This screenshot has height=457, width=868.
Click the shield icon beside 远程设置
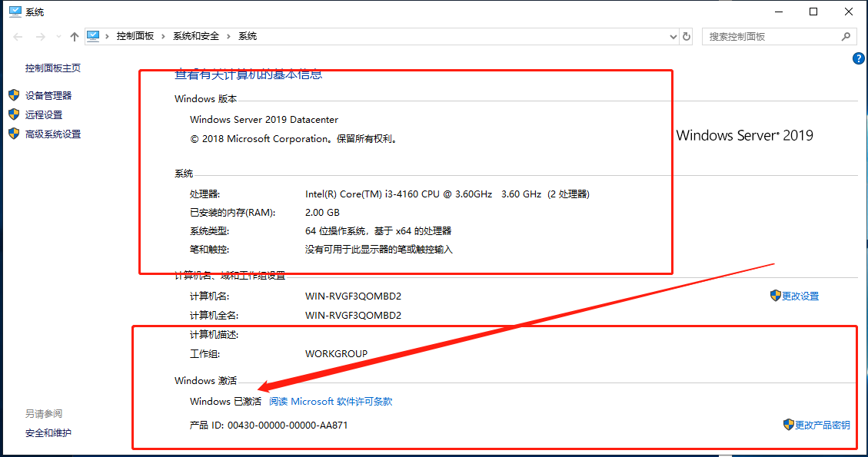click(x=14, y=114)
